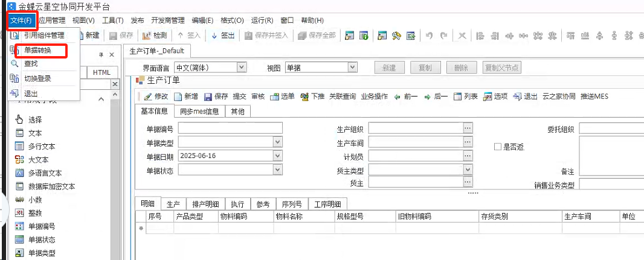Open the 视图(V) menu

coord(83,20)
